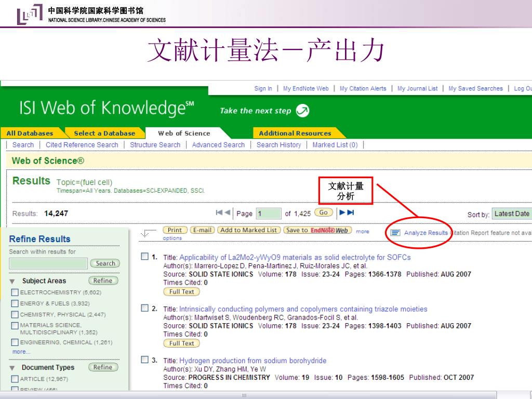Go to next results page arrow
This screenshot has width=532, height=399.
coord(342,212)
